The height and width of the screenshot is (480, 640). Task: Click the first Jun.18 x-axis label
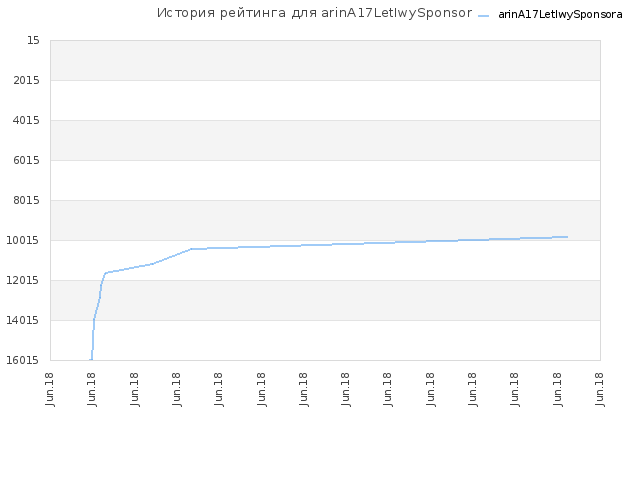point(50,389)
